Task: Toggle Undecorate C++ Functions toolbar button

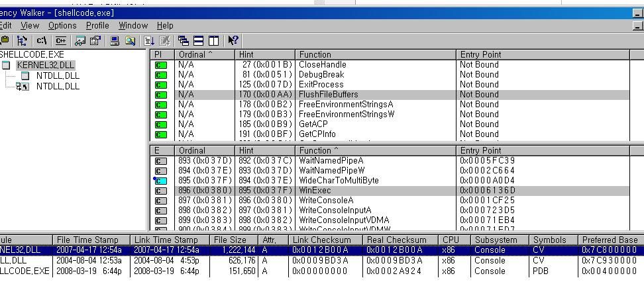Action: tap(60, 40)
